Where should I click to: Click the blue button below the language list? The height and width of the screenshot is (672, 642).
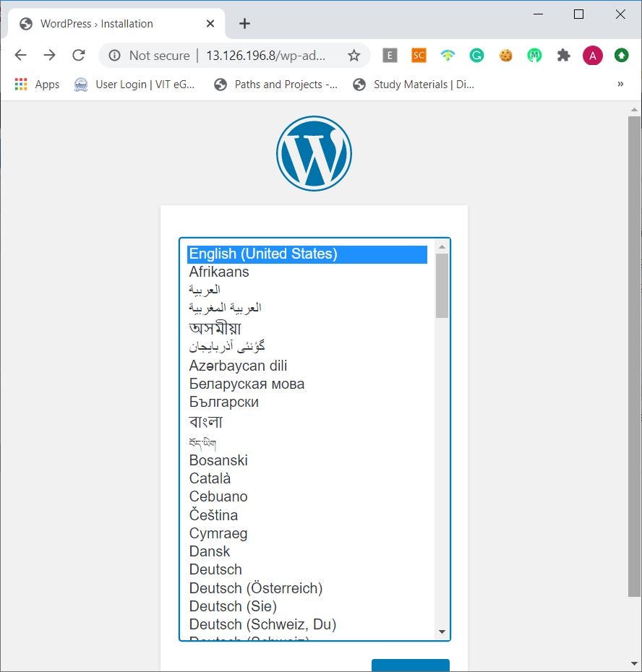[411, 665]
